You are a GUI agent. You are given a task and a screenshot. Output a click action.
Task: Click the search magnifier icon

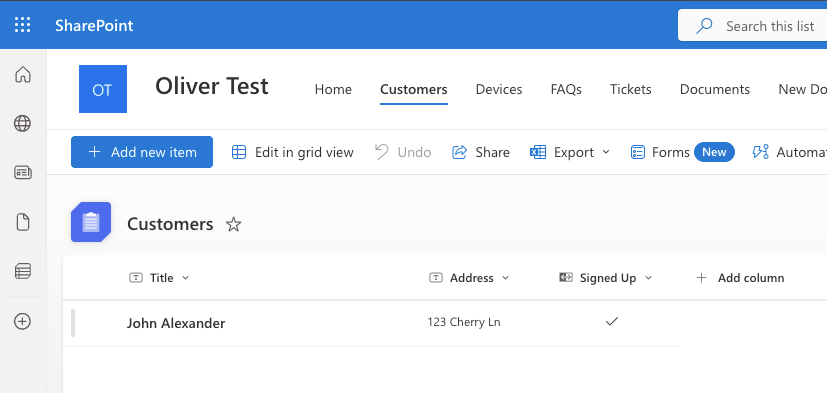pos(704,26)
